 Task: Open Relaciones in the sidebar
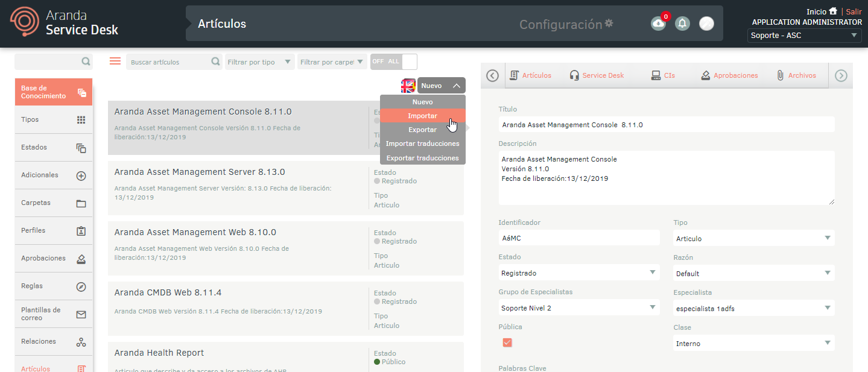click(54, 342)
